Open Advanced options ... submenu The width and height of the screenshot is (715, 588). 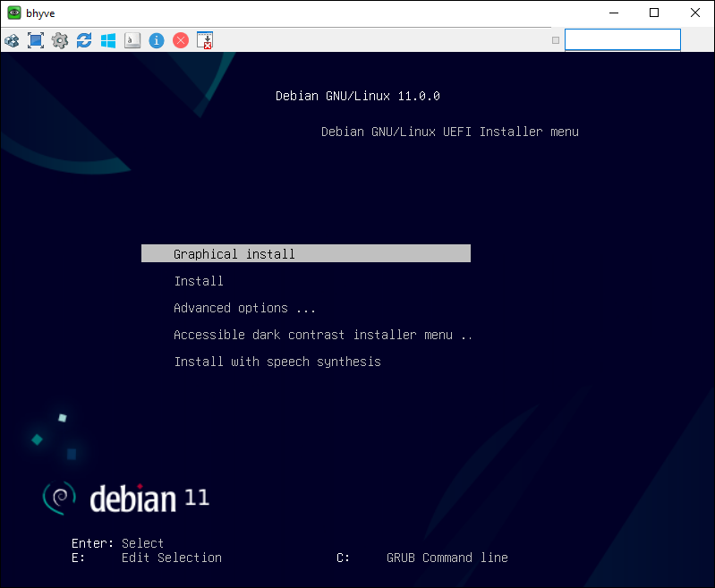(x=244, y=308)
